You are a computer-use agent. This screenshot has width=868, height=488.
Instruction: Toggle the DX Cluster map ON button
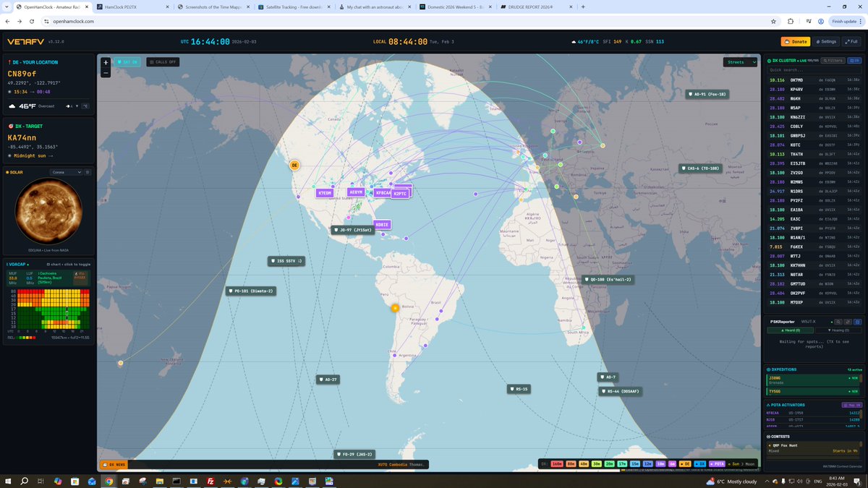(x=853, y=61)
